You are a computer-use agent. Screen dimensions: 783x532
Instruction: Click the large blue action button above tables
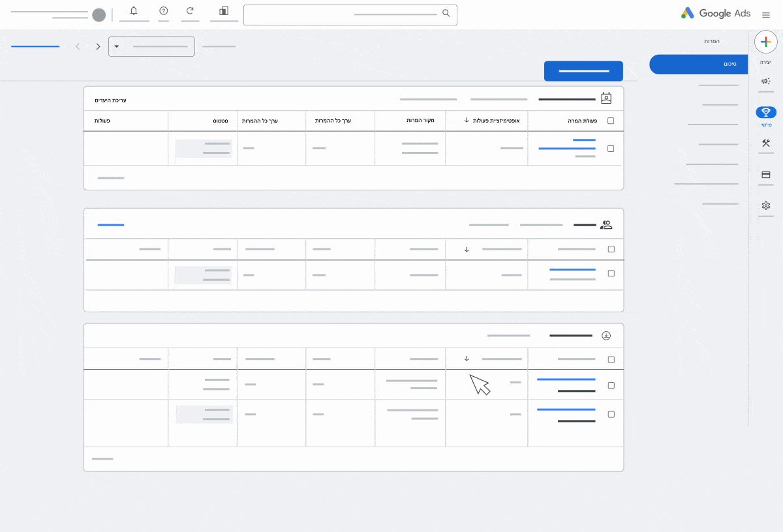(x=584, y=71)
